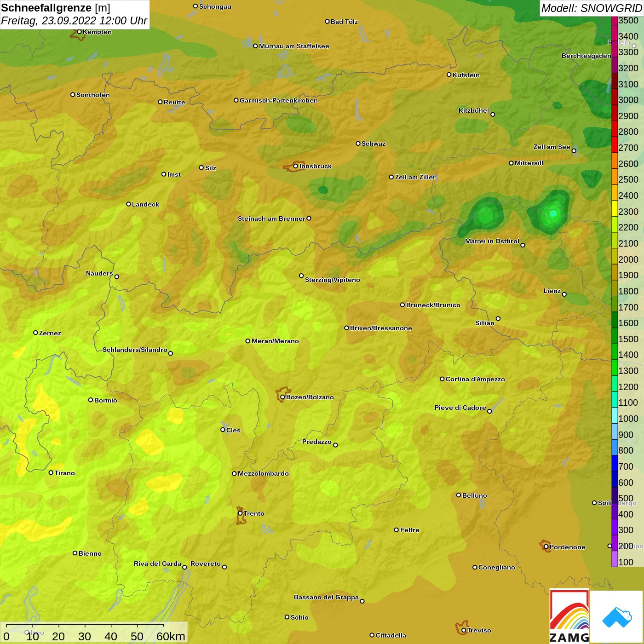Pick the light cyan legend segment above 1000
Image resolution: width=644 pixels, height=644 pixels.
(x=615, y=415)
